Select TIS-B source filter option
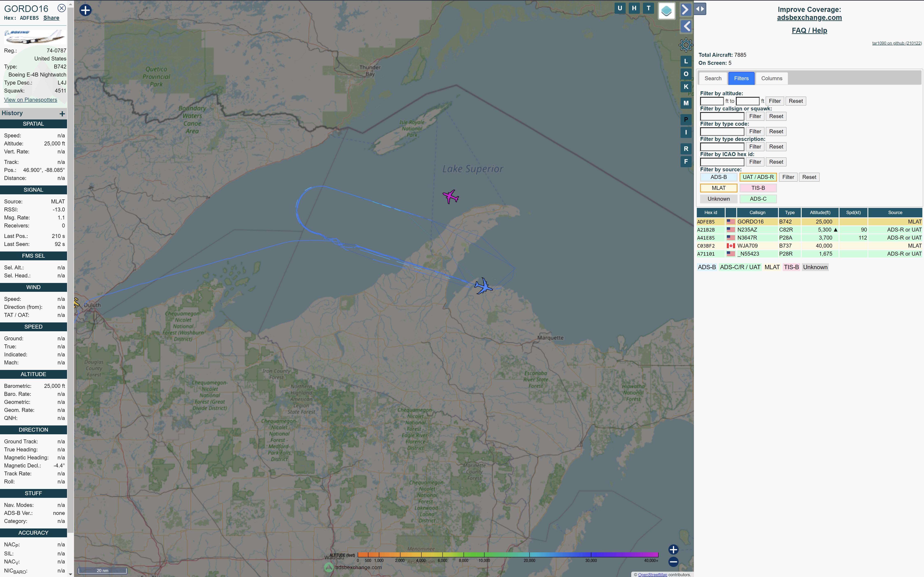 758,188
